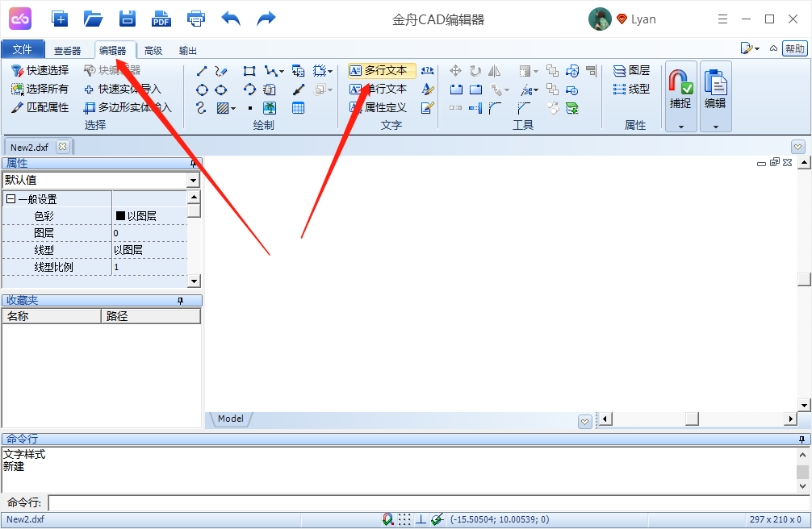Click the Print icon in the title bar
812x529 pixels.
coord(196,19)
